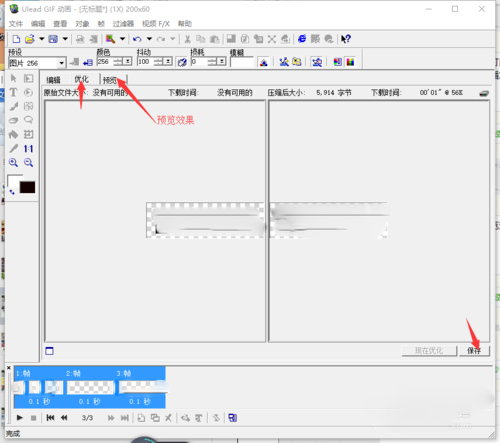Click the color palette grid icon
The image size is (500, 443).
coord(350,62)
